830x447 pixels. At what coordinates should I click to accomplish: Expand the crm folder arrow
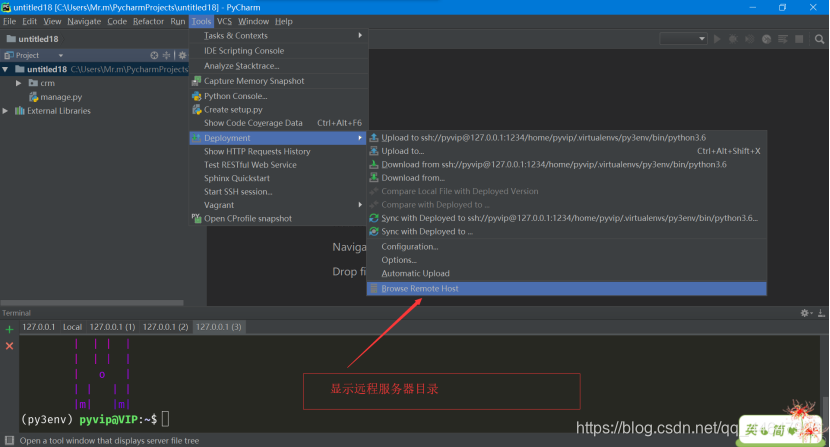point(19,83)
